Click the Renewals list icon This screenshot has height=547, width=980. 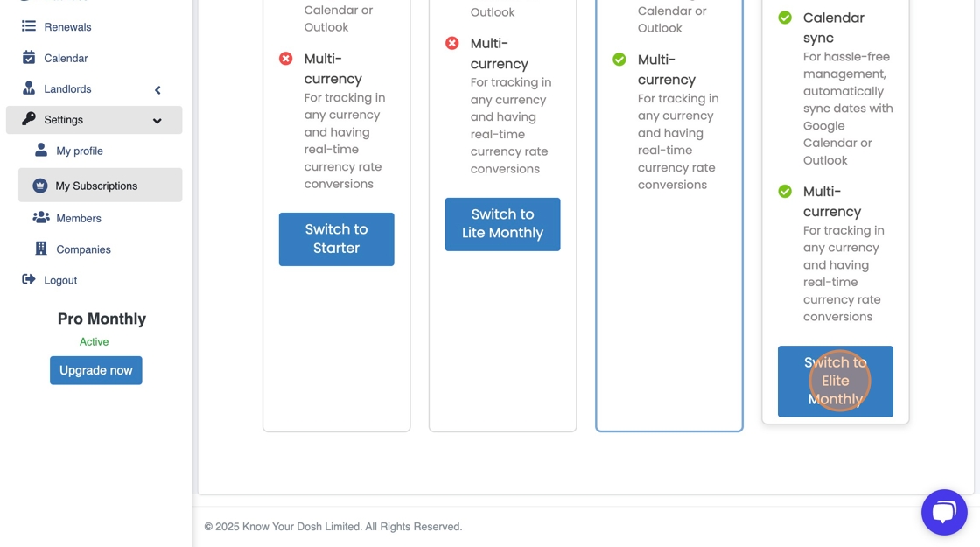[x=29, y=26]
